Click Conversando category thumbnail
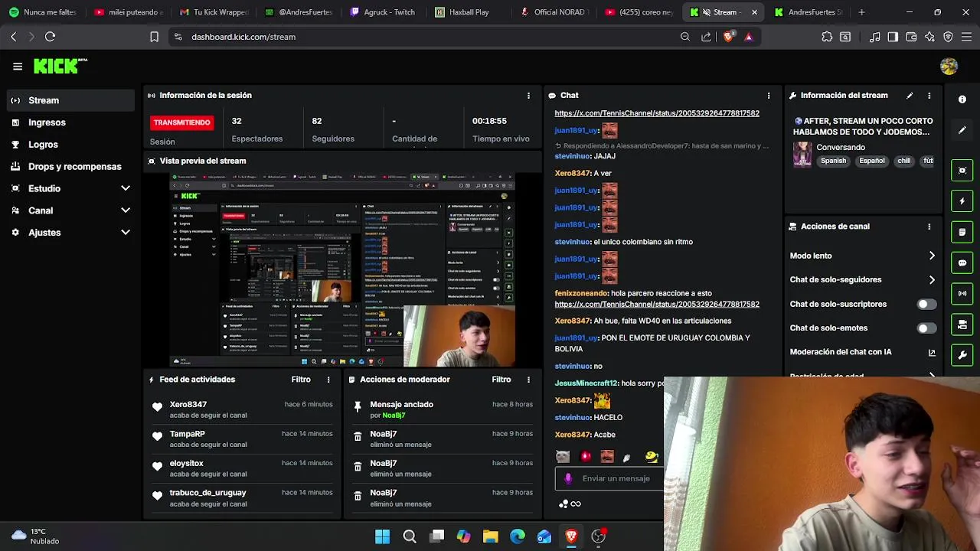 (x=802, y=154)
